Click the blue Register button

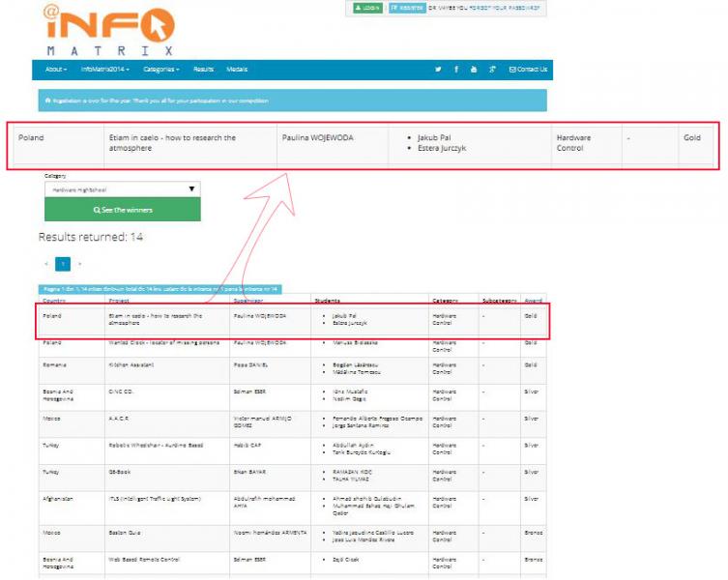(407, 8)
